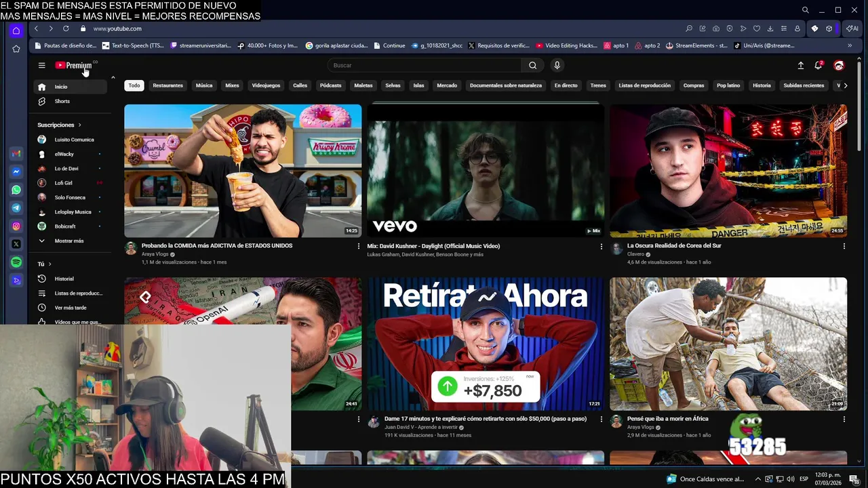Select the Pop latino chip

pos(728,85)
